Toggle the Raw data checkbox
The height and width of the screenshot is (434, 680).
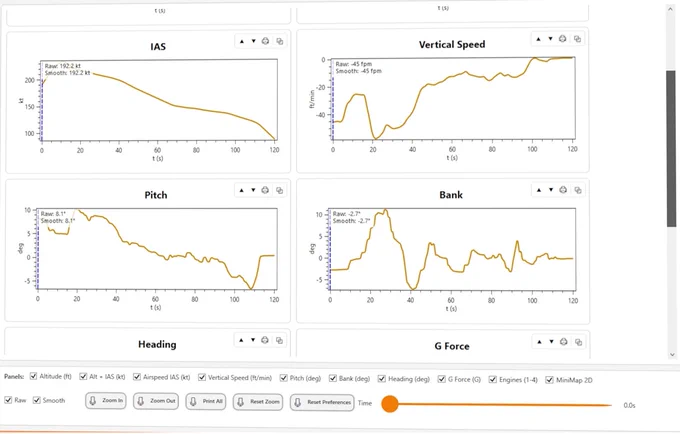8,400
